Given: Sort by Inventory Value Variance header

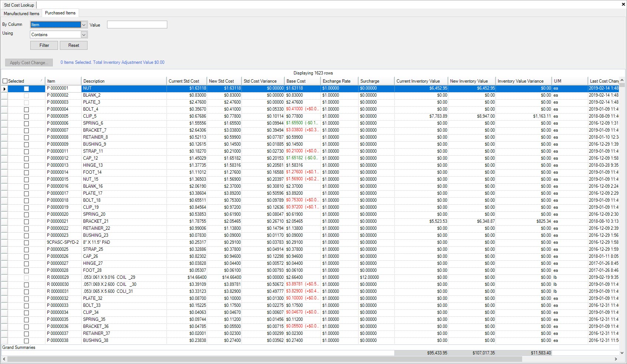Looking at the screenshot, I should pyautogui.click(x=524, y=81).
